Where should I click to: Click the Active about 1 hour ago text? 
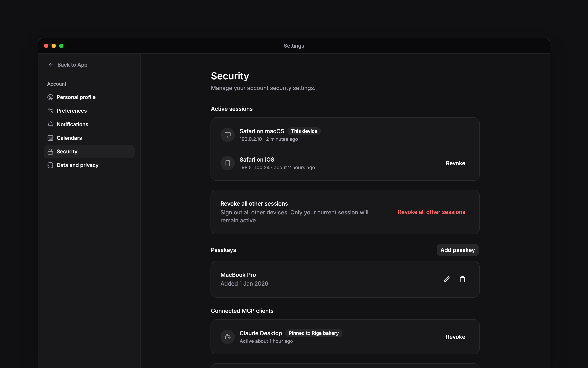point(266,341)
